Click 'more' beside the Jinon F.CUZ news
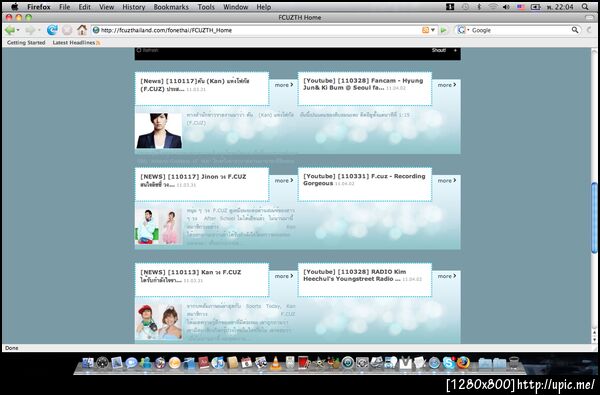This screenshot has width=600, height=395. pos(284,180)
